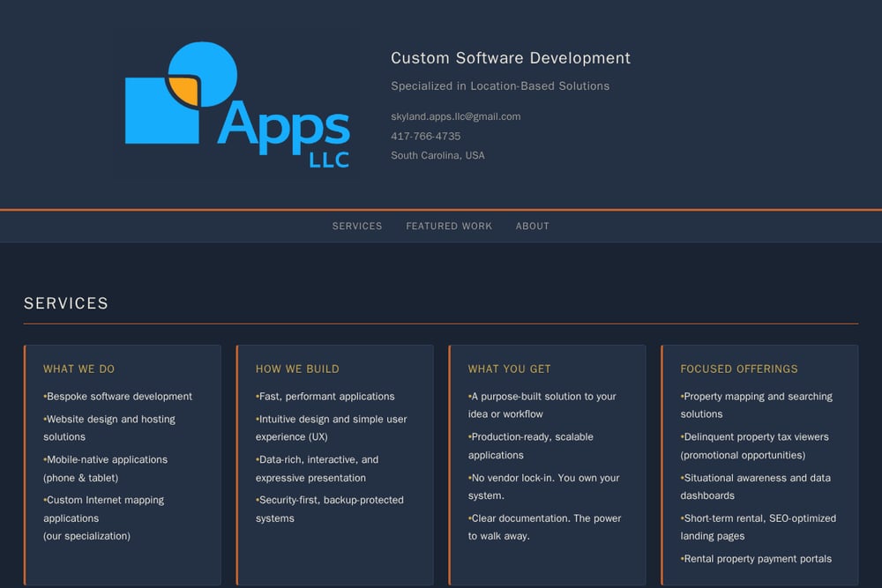Click Clear documentation item
Screen dimensions: 882x588
click(544, 526)
